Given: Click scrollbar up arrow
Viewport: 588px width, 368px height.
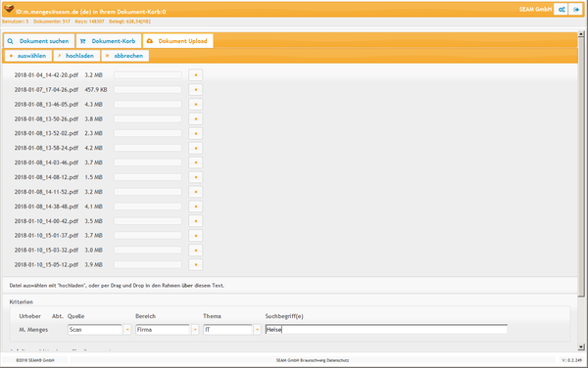Looking at the screenshot, I should coord(581,34).
